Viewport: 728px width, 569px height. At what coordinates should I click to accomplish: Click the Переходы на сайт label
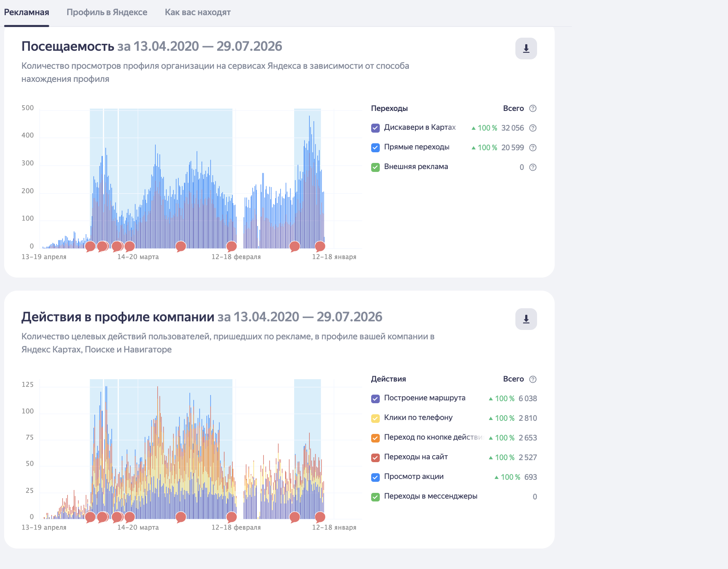click(x=416, y=457)
